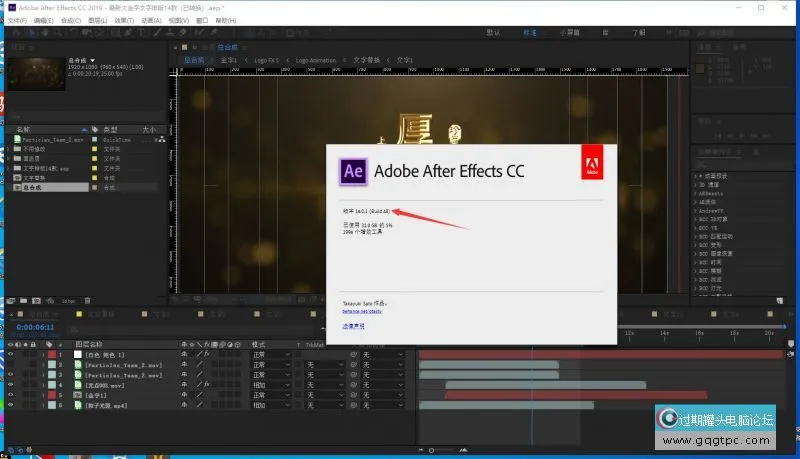
Task: Select the Brush tool
Action: click(x=158, y=33)
